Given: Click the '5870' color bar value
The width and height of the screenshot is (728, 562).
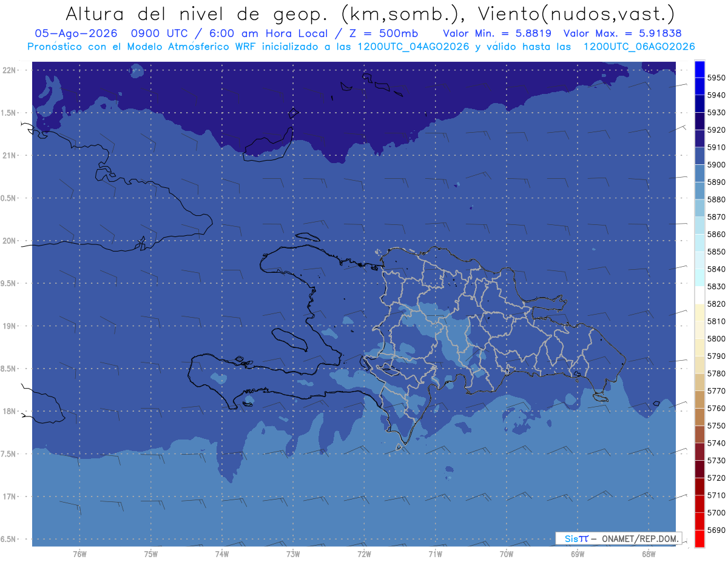Looking at the screenshot, I should tap(716, 217).
